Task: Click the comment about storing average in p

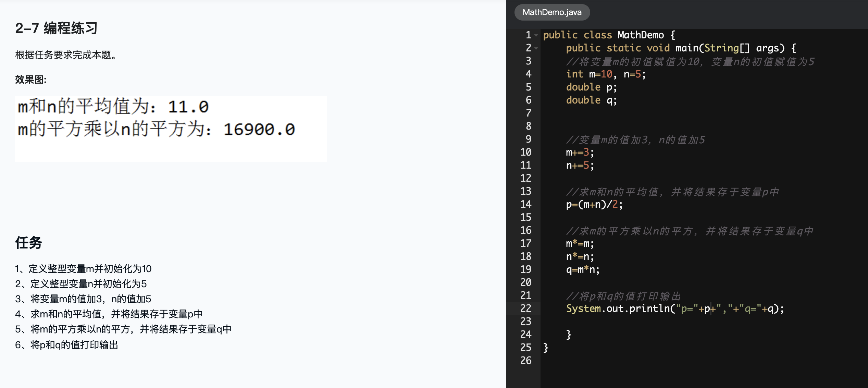Action: point(672,191)
